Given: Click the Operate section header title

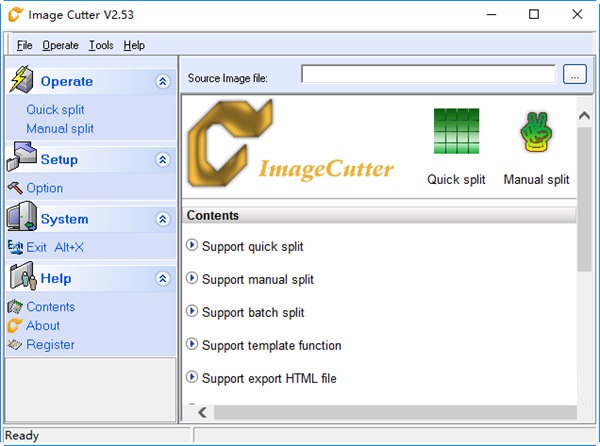Looking at the screenshot, I should (x=67, y=81).
